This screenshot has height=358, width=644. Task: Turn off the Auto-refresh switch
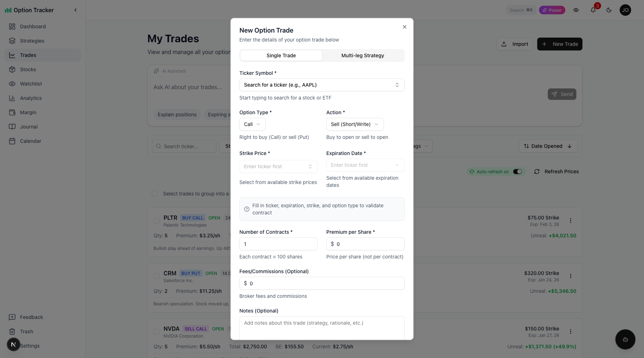[517, 171]
